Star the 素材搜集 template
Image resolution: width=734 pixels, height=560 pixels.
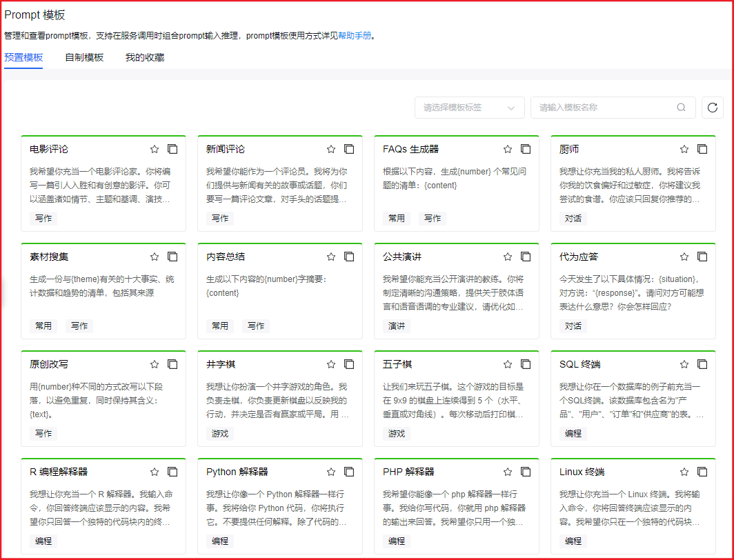click(x=155, y=257)
